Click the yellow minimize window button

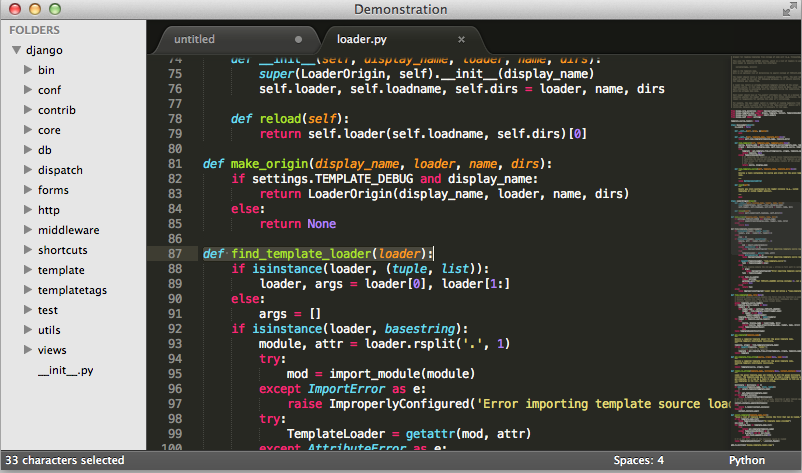[35, 9]
